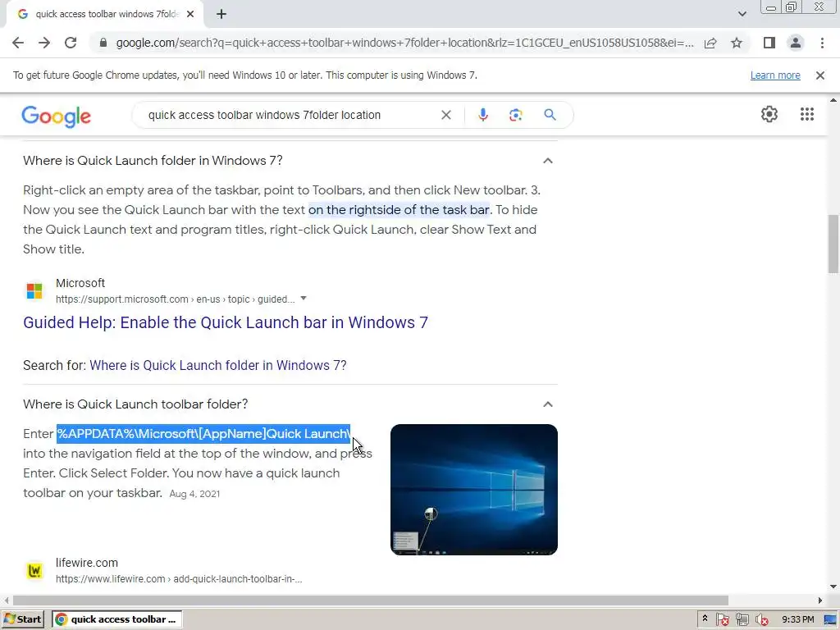Share this page via address bar icon

coord(710,43)
